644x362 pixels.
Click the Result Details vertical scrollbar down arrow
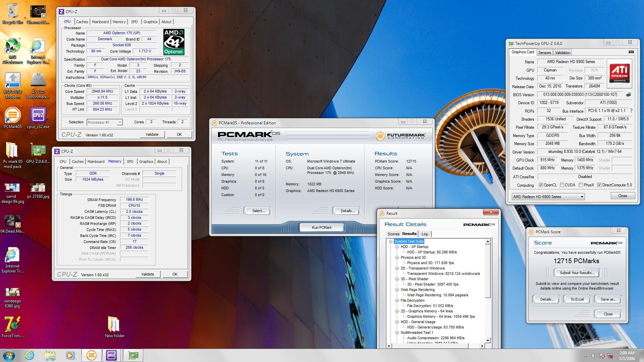[488, 341]
